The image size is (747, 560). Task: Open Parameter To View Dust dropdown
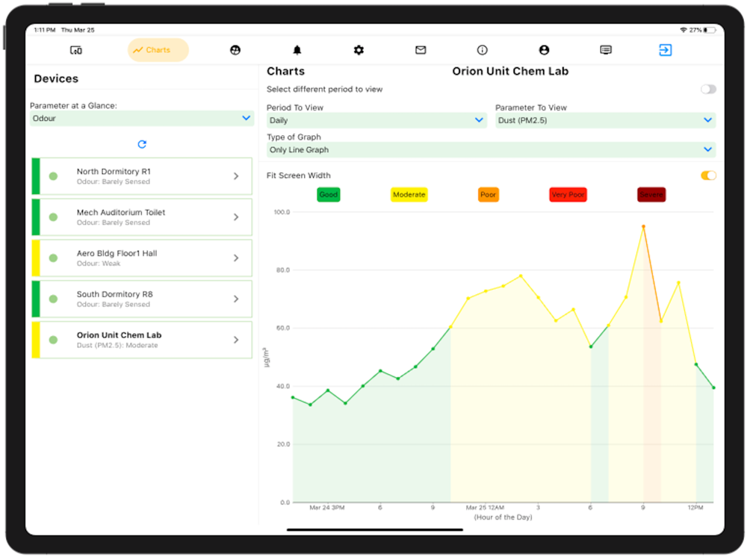(x=605, y=120)
